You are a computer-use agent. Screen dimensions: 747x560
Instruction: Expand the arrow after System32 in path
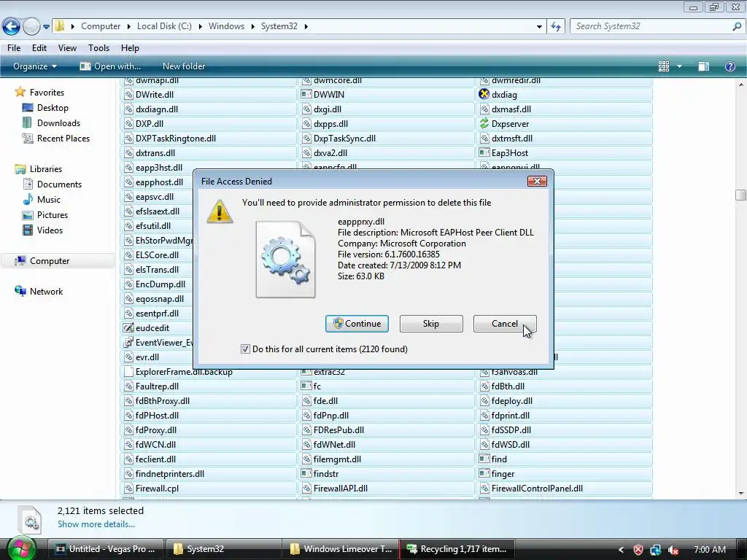coord(306,26)
